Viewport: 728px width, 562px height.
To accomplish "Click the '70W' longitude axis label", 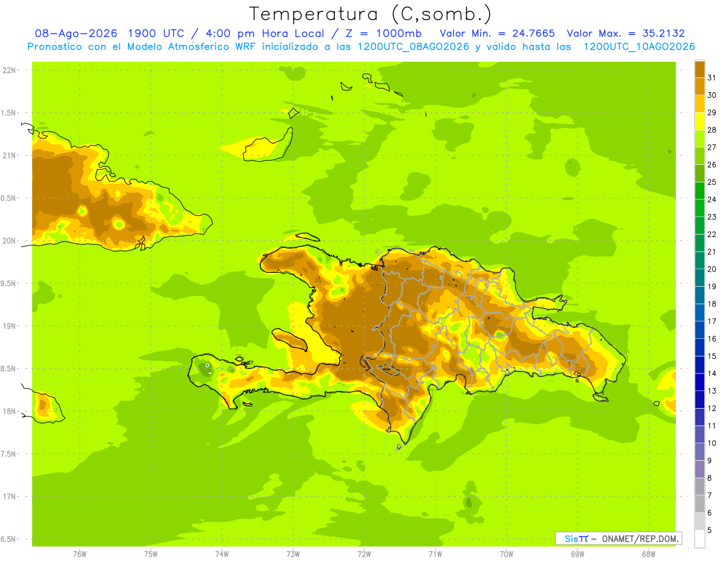I will click(x=507, y=554).
